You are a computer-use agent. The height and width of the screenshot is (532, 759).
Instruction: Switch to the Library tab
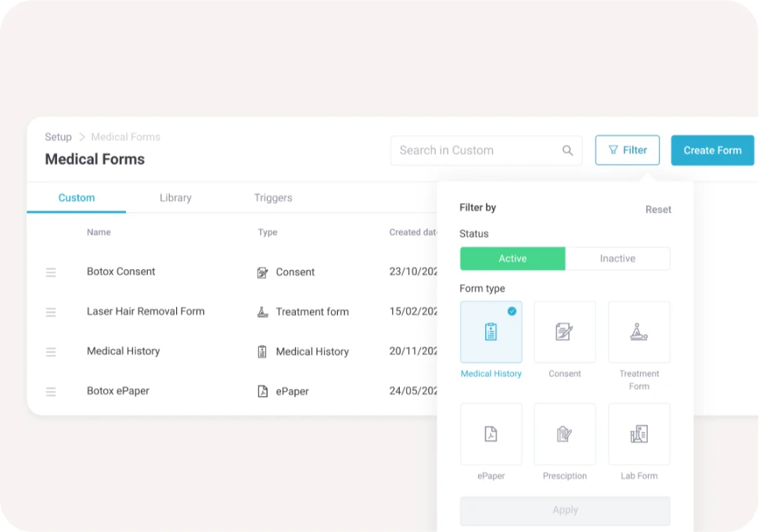175,198
